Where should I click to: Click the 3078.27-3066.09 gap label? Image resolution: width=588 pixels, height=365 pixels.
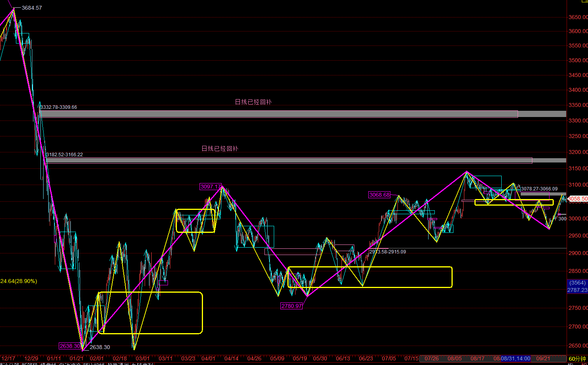point(539,189)
